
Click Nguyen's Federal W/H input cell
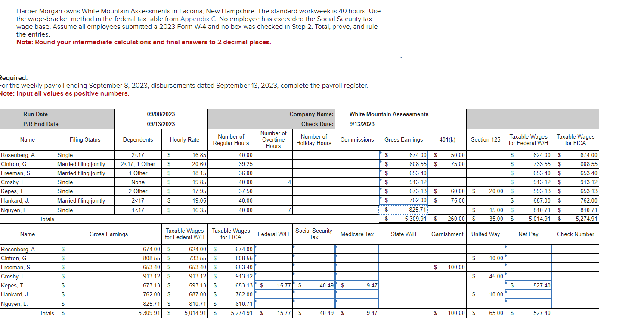coord(273,304)
